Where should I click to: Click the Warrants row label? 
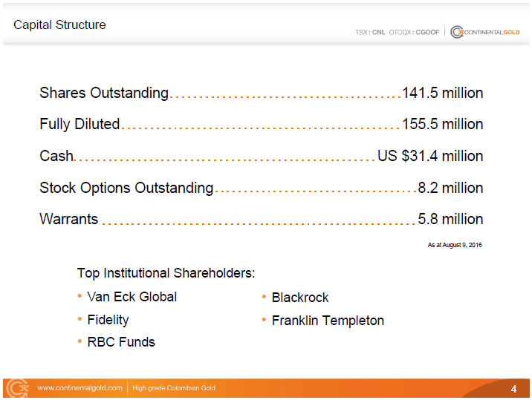tap(68, 220)
